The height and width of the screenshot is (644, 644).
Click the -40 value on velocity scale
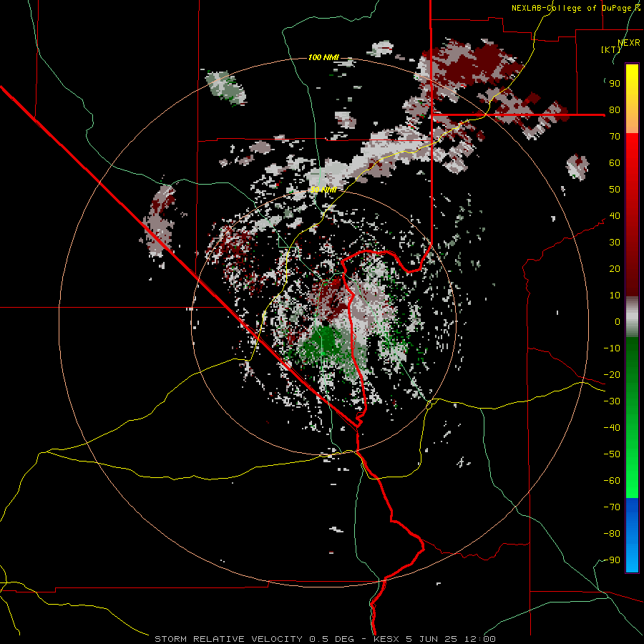[x=612, y=428]
